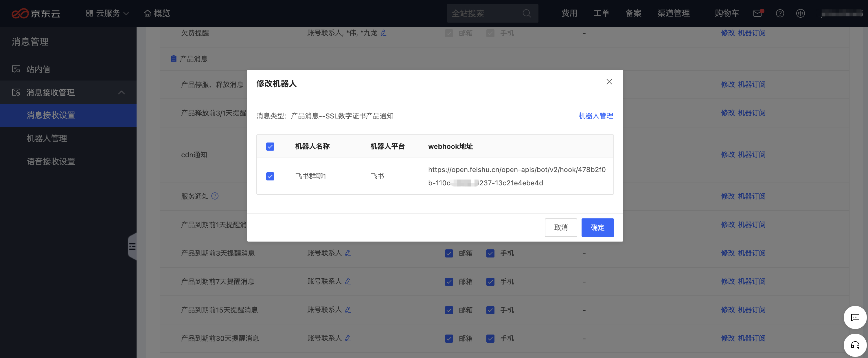This screenshot has width=868, height=358.
Task: Click the language globe icon
Action: tap(800, 14)
